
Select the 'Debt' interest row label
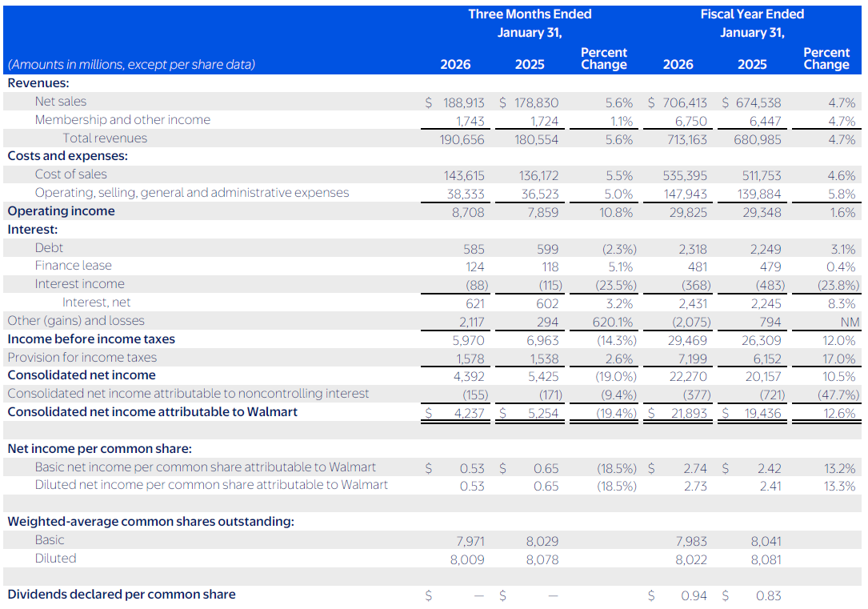[49, 247]
